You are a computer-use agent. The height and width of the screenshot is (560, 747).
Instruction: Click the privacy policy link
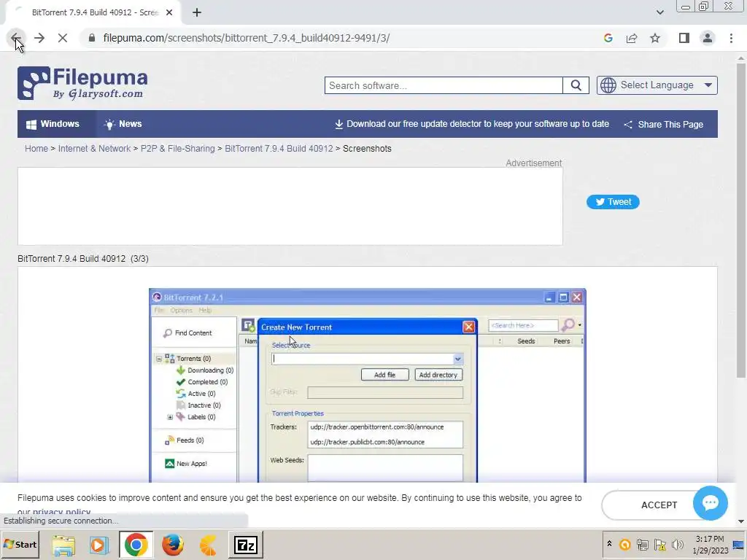[x=61, y=513]
